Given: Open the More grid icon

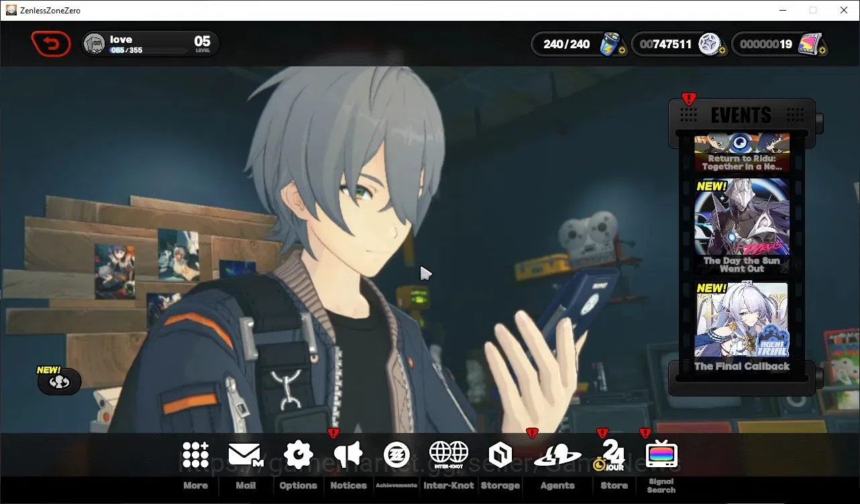Looking at the screenshot, I should (195, 454).
